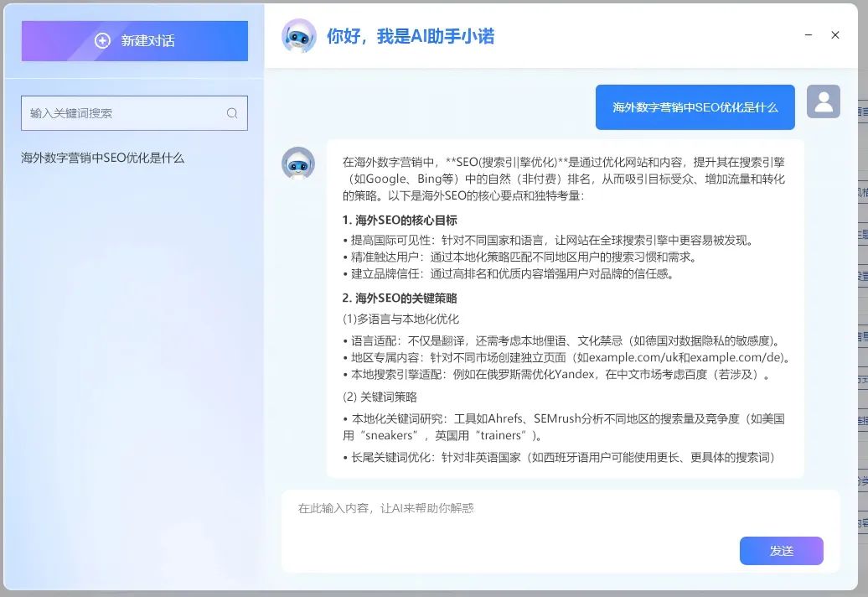The height and width of the screenshot is (597, 868).
Task: Click the AI avatar beside the SEO reply
Action: coord(298,161)
